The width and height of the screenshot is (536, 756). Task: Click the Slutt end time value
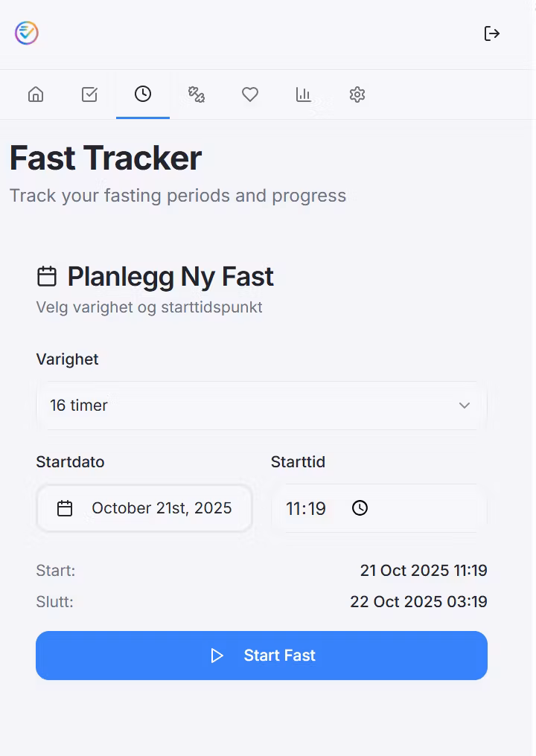(418, 602)
